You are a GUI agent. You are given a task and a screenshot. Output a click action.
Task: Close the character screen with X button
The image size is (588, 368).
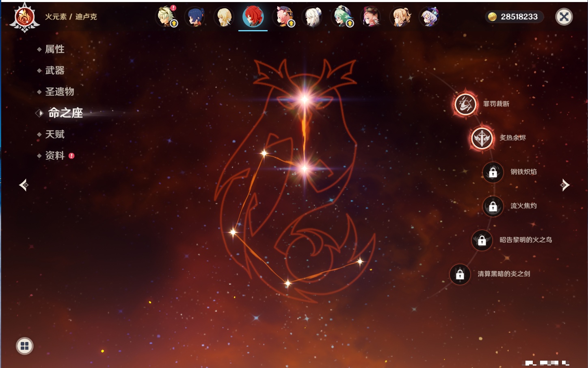tap(564, 17)
